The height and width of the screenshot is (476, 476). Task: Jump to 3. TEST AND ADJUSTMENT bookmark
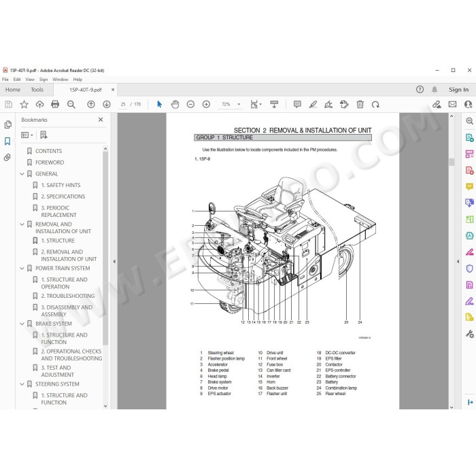click(58, 371)
